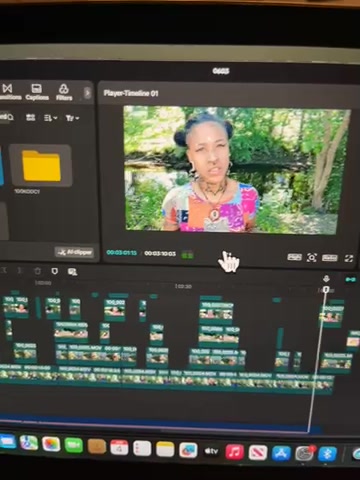
Task: Click the 00:30 mark on timeline ruler
Action: point(183,287)
